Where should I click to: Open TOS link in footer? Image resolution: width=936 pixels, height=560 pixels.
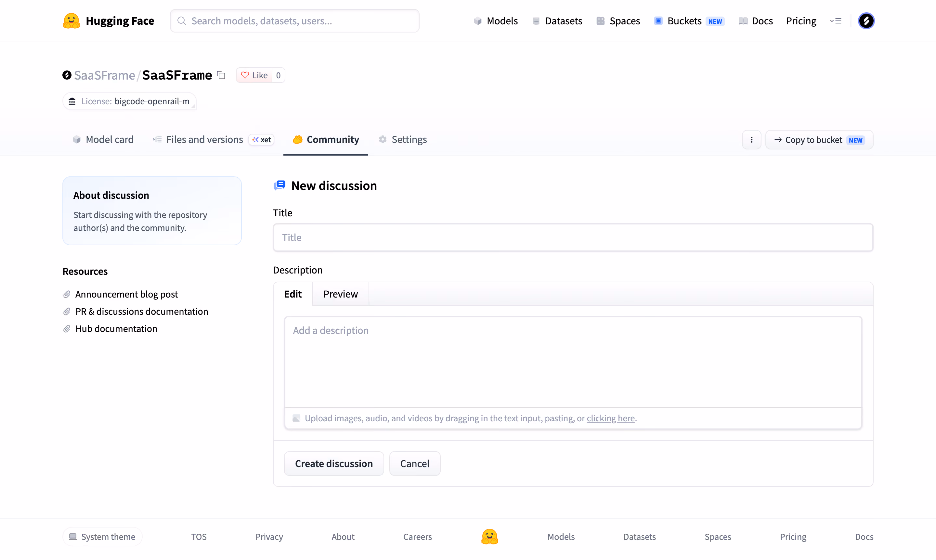click(199, 536)
